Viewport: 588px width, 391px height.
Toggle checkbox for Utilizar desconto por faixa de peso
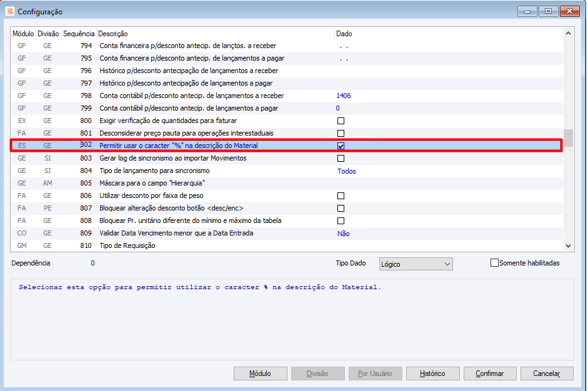point(341,195)
